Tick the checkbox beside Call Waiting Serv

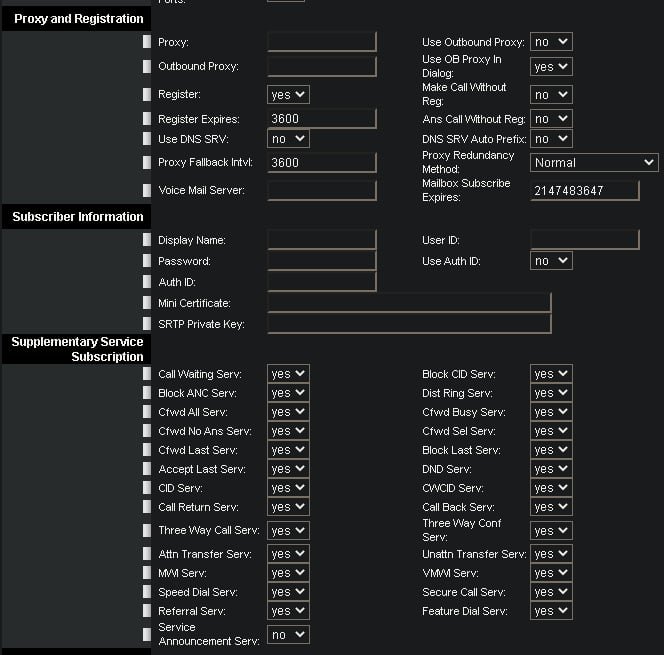click(147, 374)
